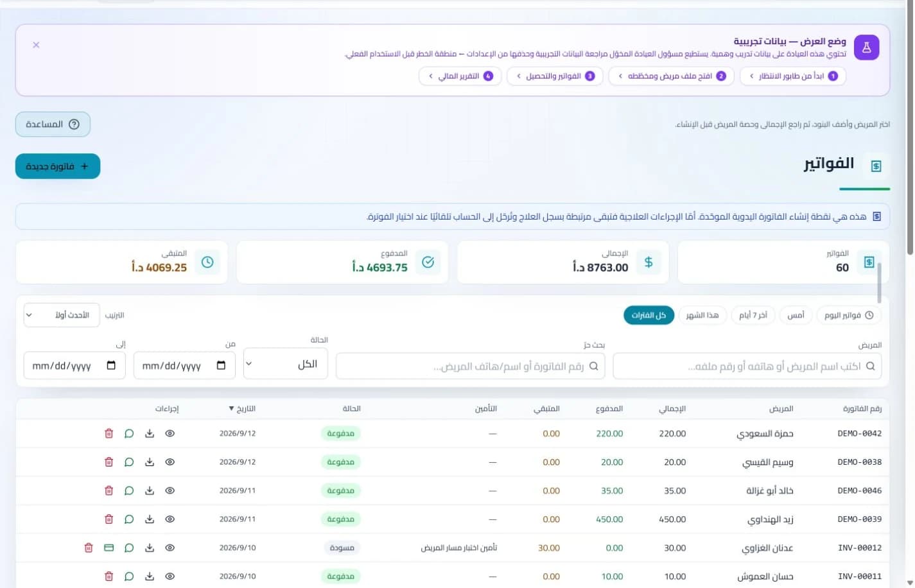
Task: Click total amount 8763.00 card
Action: click(563, 262)
